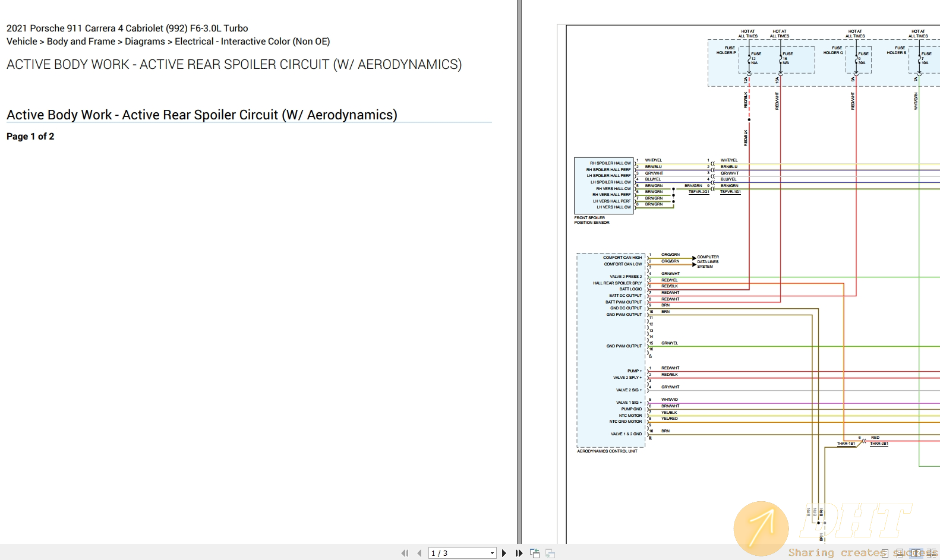Image resolution: width=940 pixels, height=560 pixels.
Task: Click the FRONT SPOILER POSITION SENSOR label
Action: [592, 220]
